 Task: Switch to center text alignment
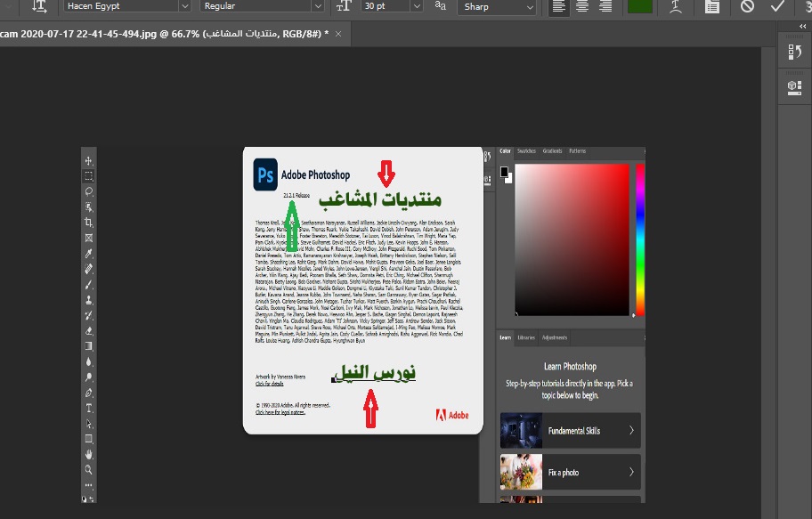582,6
